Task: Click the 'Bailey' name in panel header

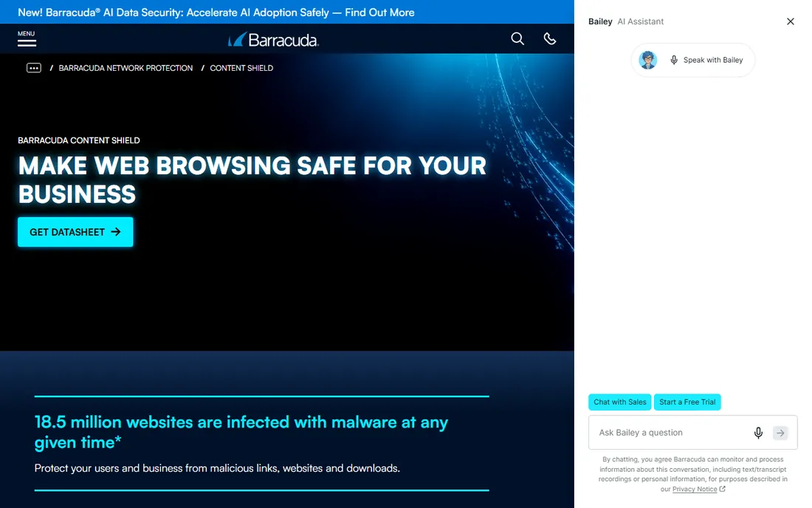Action: 600,21
